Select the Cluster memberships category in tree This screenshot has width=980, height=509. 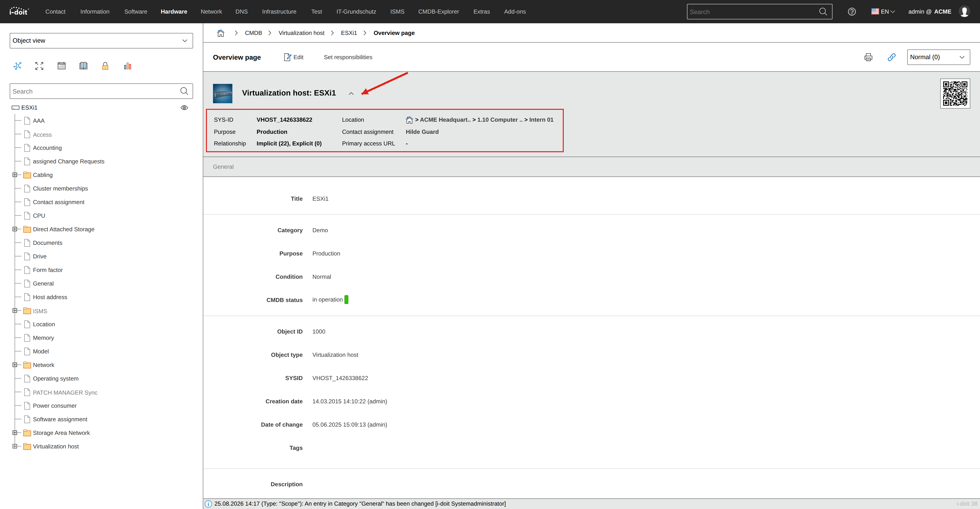click(x=60, y=189)
